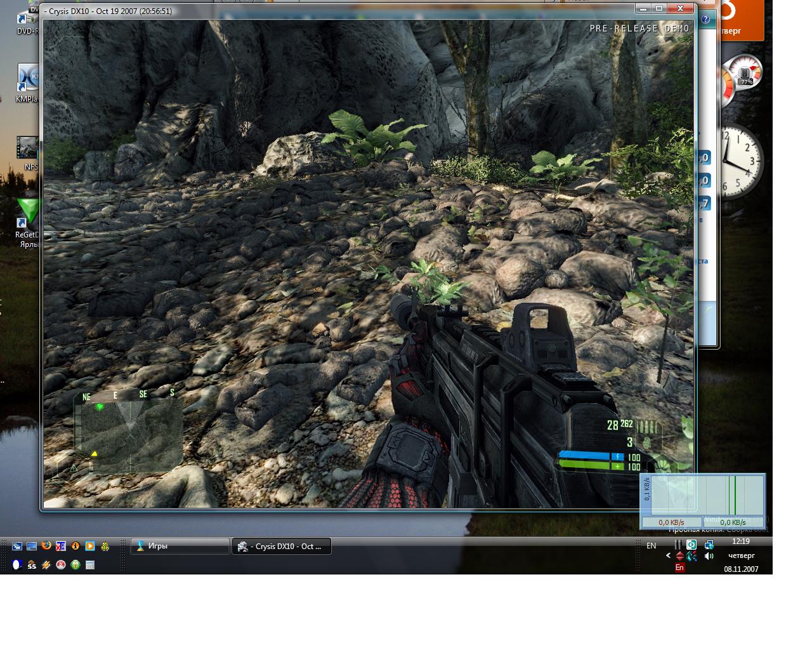Open the orange info-circle quick launch icon
The height and width of the screenshot is (650, 812).
click(x=75, y=546)
